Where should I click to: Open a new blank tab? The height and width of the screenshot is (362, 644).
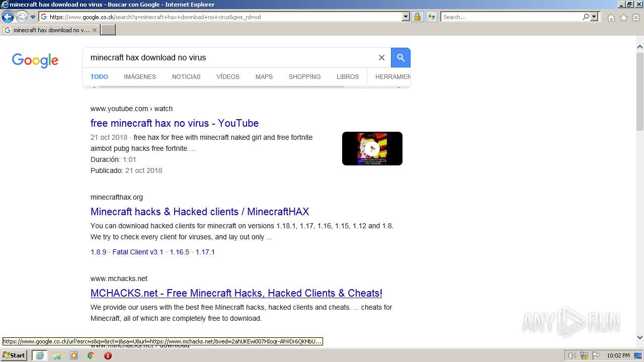click(108, 30)
